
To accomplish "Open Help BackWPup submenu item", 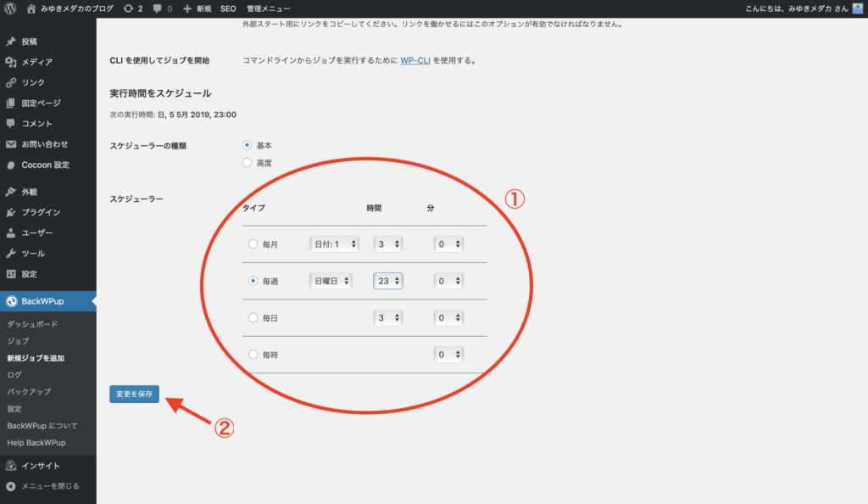I will [36, 443].
